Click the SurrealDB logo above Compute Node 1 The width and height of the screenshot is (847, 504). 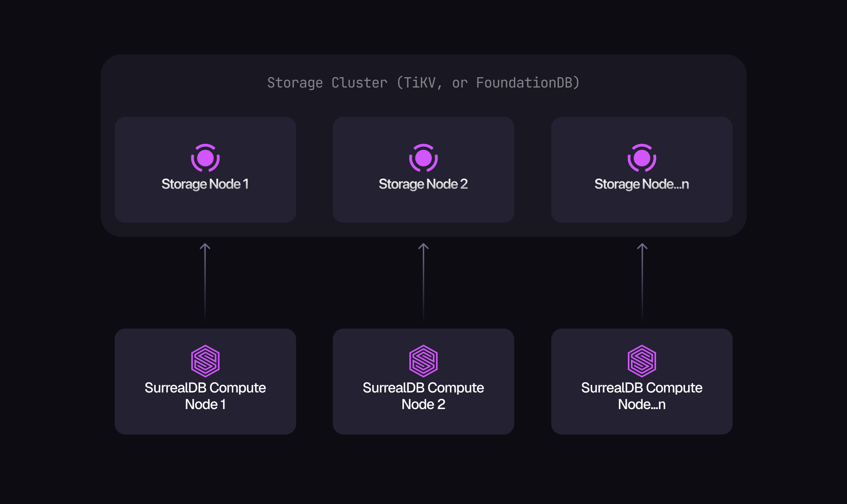(205, 361)
